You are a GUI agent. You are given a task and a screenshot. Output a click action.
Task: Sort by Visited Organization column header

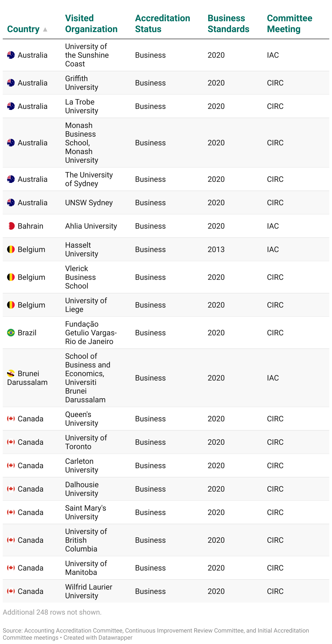tap(91, 24)
